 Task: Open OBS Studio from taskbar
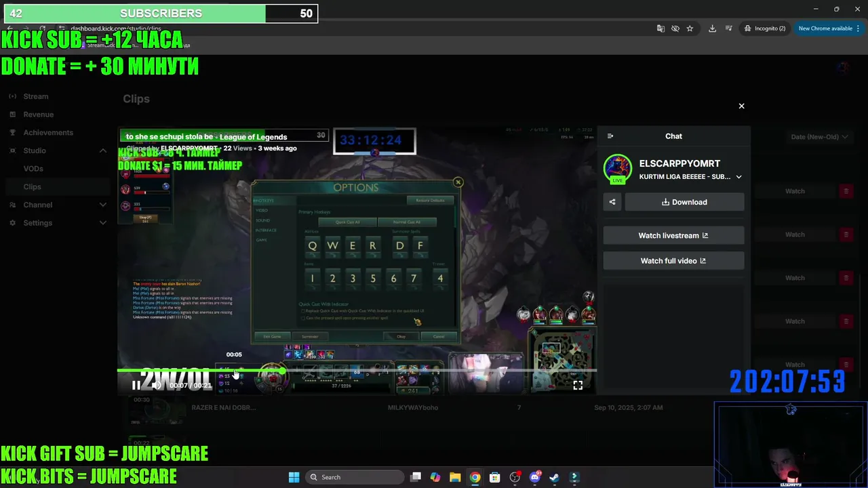click(x=515, y=477)
